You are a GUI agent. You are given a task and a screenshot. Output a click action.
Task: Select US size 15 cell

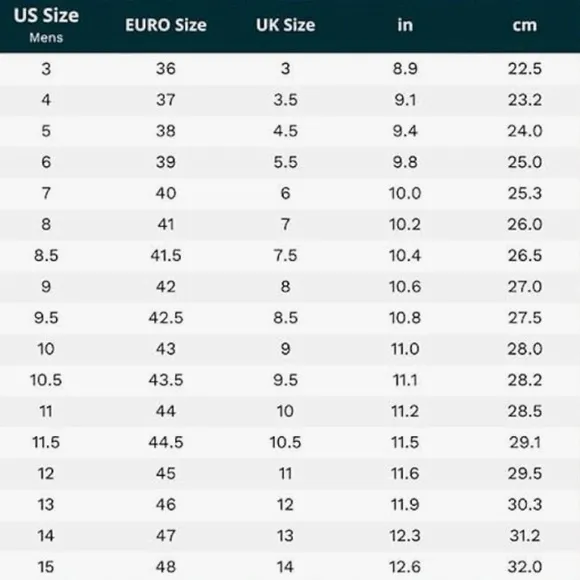click(x=46, y=567)
